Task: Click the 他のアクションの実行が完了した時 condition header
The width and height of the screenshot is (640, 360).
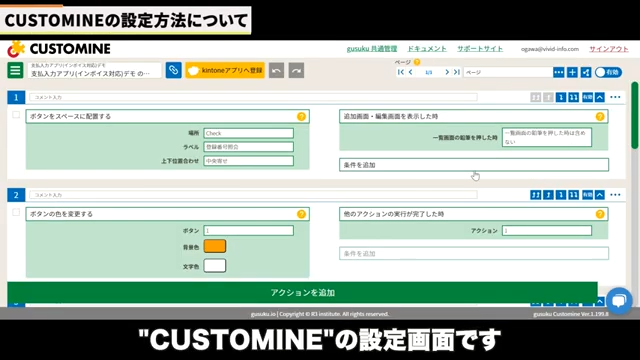Action: point(473,214)
